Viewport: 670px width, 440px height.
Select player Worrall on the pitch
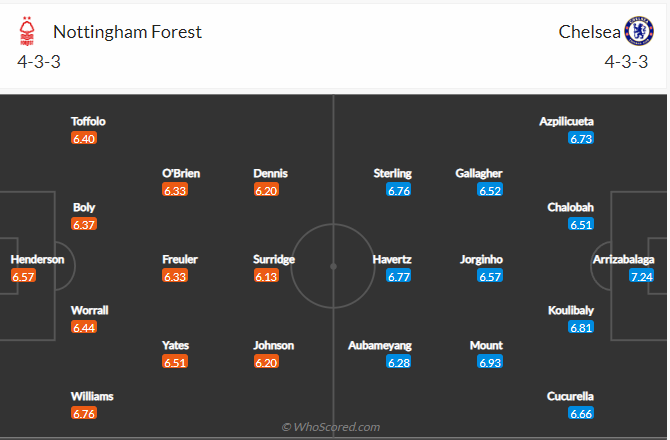pos(90,310)
